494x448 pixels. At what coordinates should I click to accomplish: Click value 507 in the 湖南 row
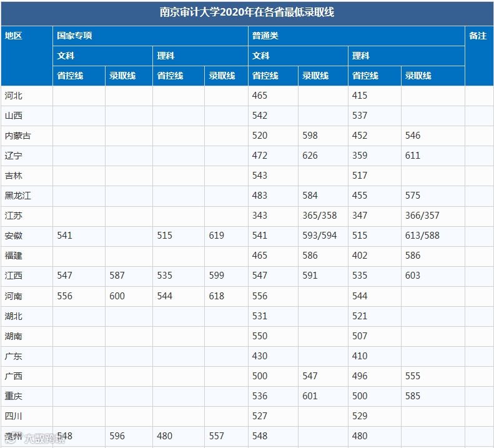pyautogui.click(x=360, y=336)
